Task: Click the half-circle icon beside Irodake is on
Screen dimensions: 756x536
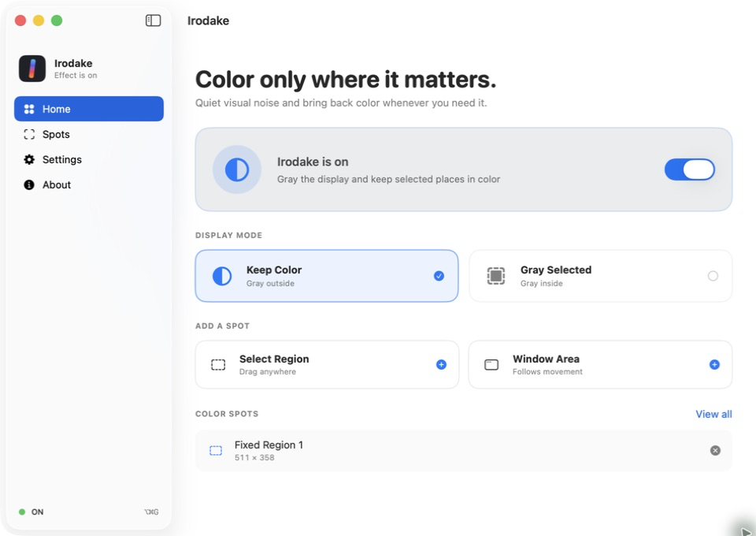Action: click(237, 169)
